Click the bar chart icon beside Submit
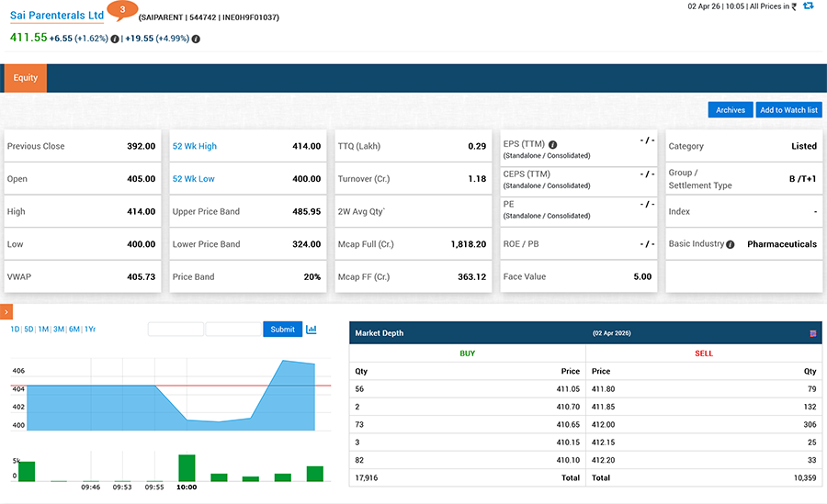Screen dimensions: 827x504 (x=312, y=329)
